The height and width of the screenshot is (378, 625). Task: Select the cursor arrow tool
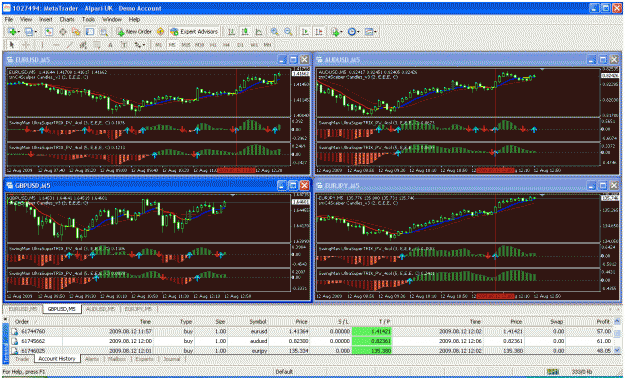12,45
